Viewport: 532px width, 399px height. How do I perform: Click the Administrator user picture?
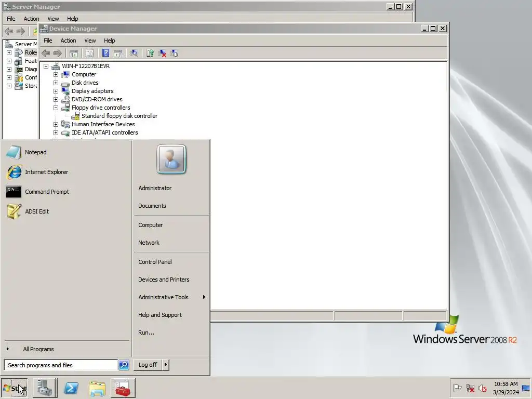tap(171, 159)
